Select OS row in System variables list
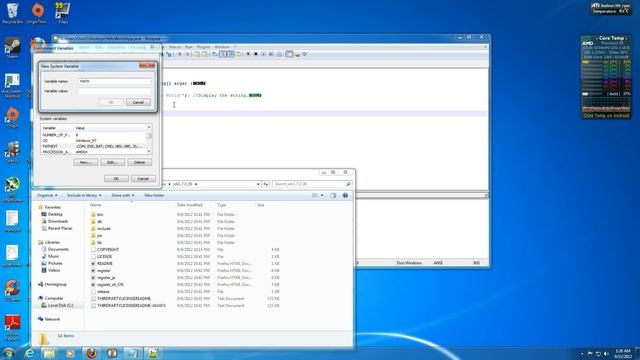This screenshot has height=360, width=640. pyautogui.click(x=93, y=140)
